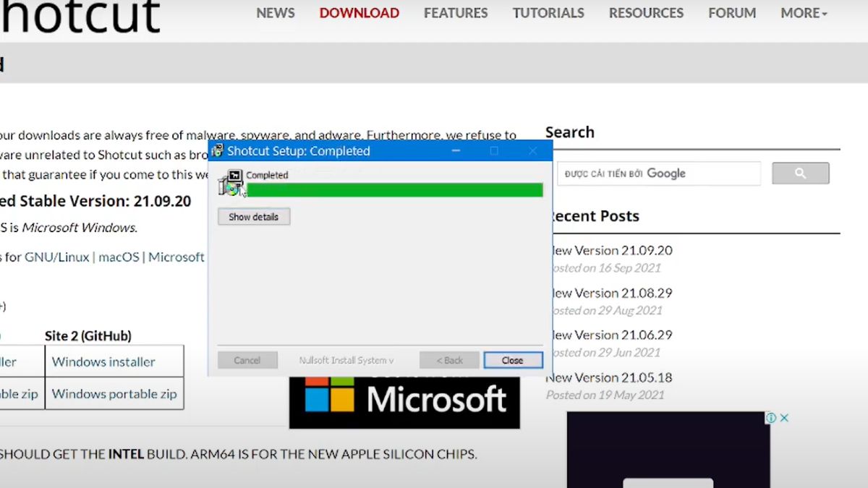Click the Shotcut Setup: Completed title text

(299, 151)
